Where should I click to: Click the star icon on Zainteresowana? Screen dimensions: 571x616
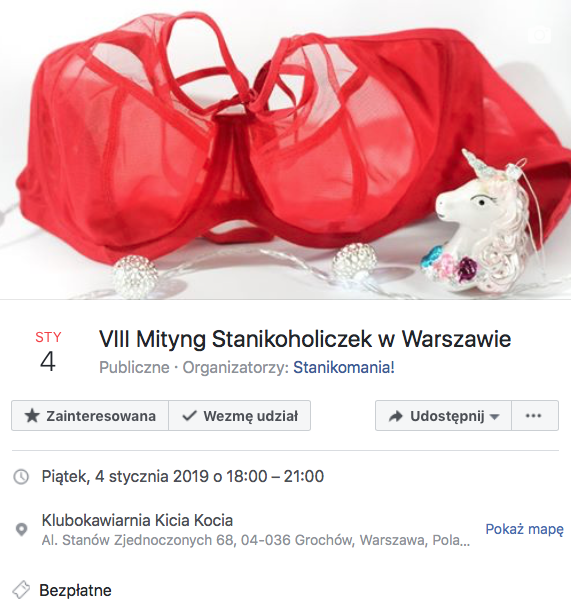point(32,416)
